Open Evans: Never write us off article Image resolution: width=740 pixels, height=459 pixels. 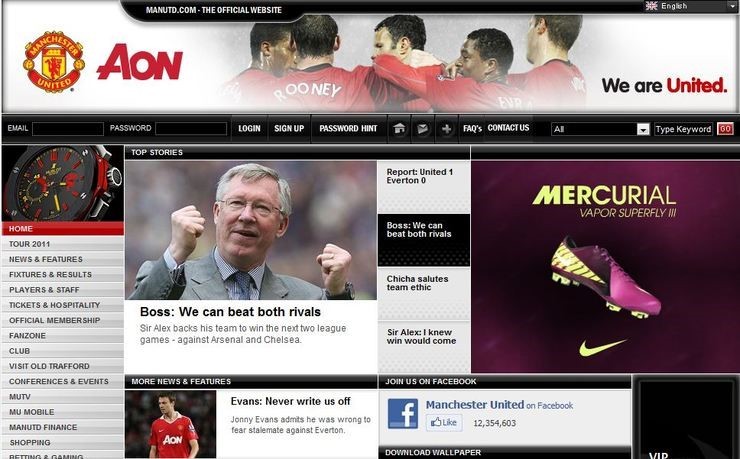point(290,401)
